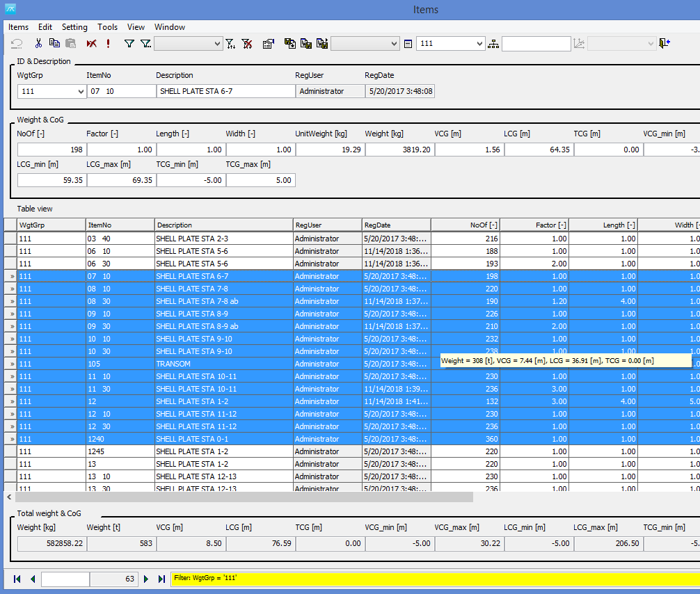Image resolution: width=700 pixels, height=594 pixels.
Task: Click the NoOf [-] column header
Action: pyautogui.click(x=466, y=225)
